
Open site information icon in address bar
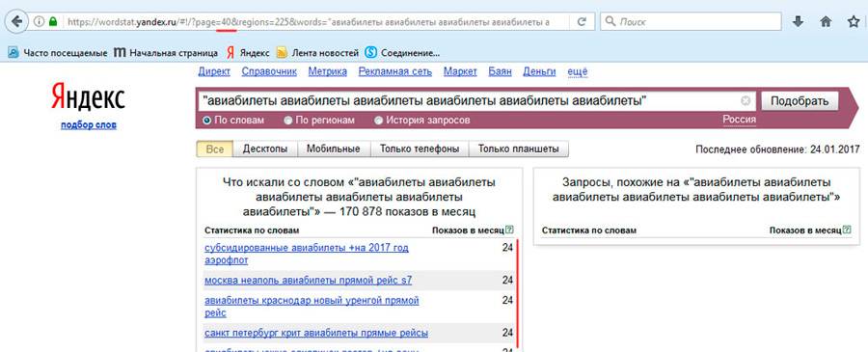(x=39, y=21)
